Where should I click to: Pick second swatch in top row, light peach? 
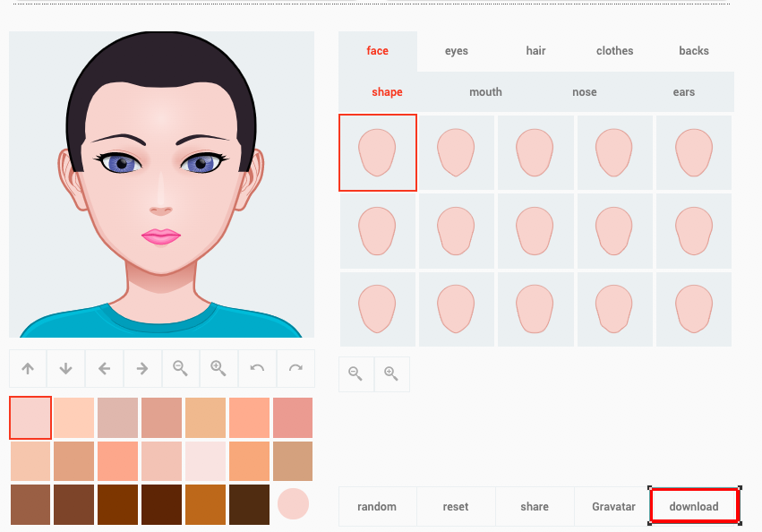click(73, 417)
